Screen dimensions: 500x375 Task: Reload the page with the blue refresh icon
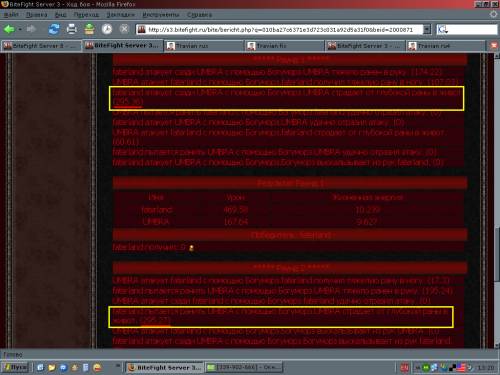[x=54, y=29]
